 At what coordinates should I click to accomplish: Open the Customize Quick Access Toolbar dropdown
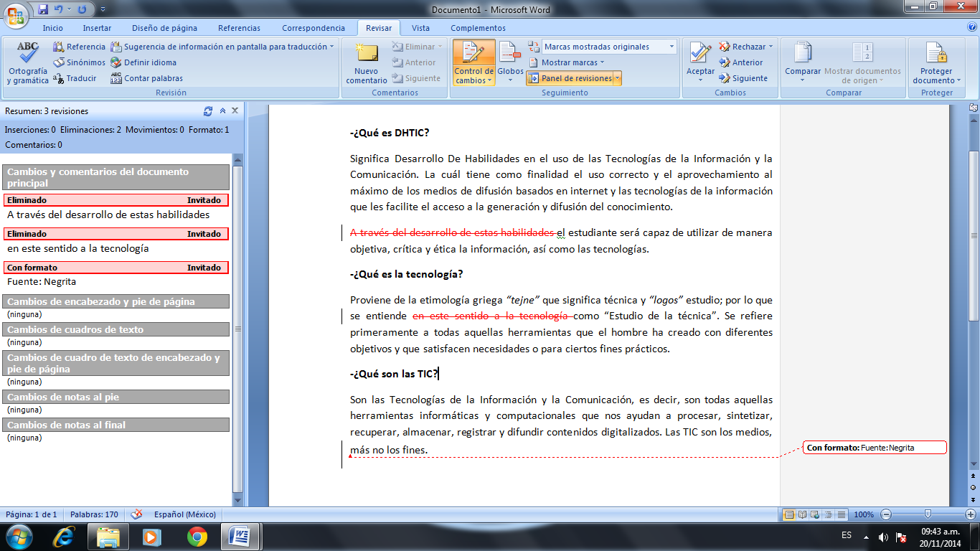point(103,9)
